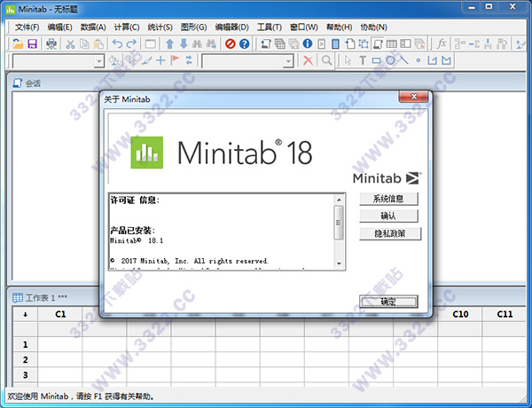Select the Text tool T icon
This screenshot has width=532, height=408.
362,60
